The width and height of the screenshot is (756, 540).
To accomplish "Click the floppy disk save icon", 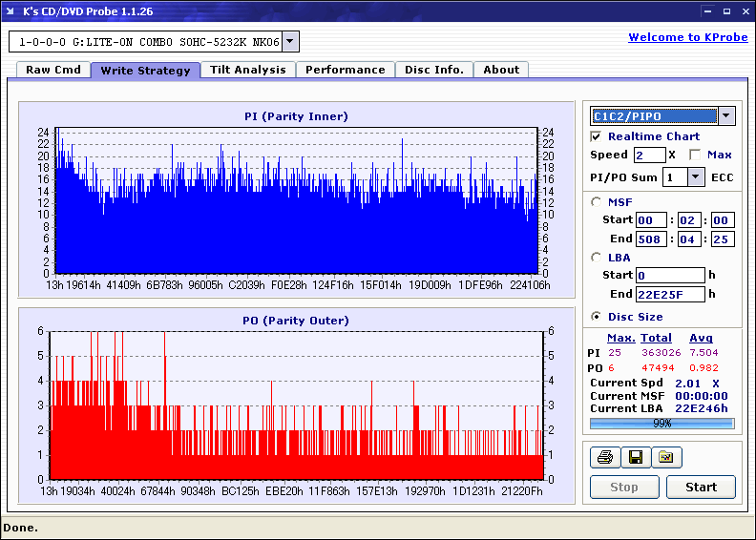I will [x=635, y=458].
